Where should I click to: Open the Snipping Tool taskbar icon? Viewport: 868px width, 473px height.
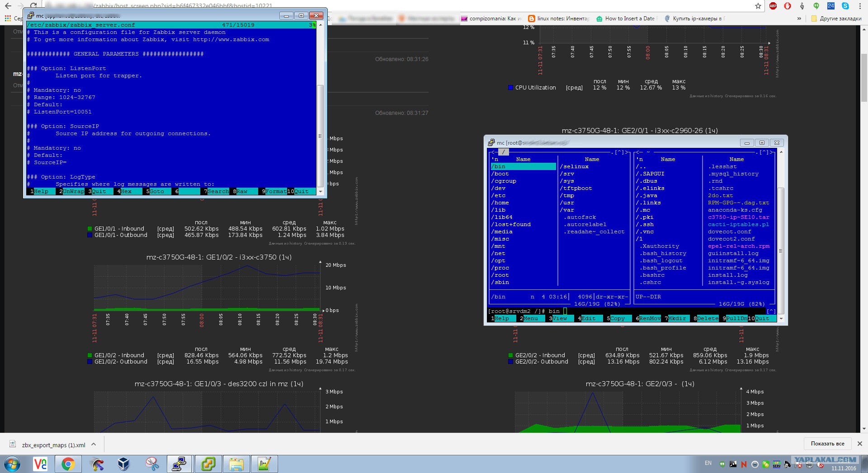pos(152,464)
